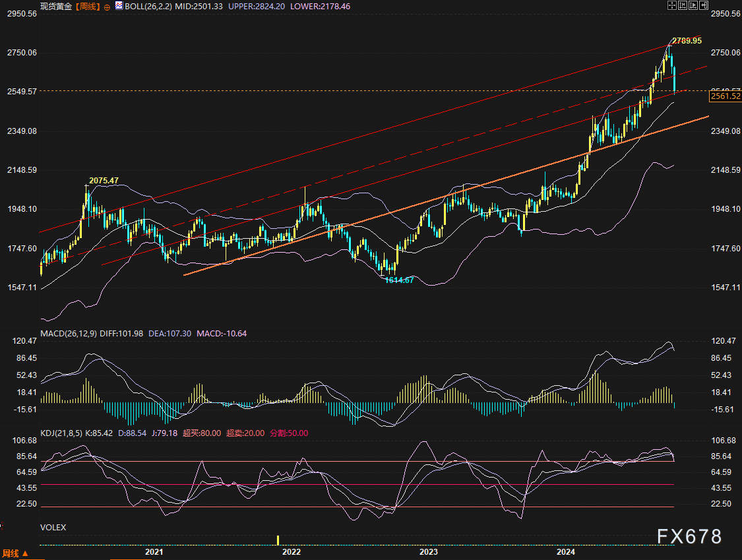Click the BOLL indicator chart icon
This screenshot has height=560, width=742.
pos(118,6)
